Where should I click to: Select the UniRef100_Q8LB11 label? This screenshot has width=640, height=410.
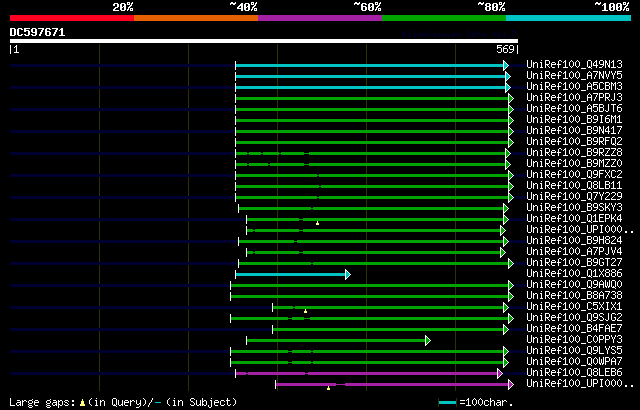[x=574, y=186]
